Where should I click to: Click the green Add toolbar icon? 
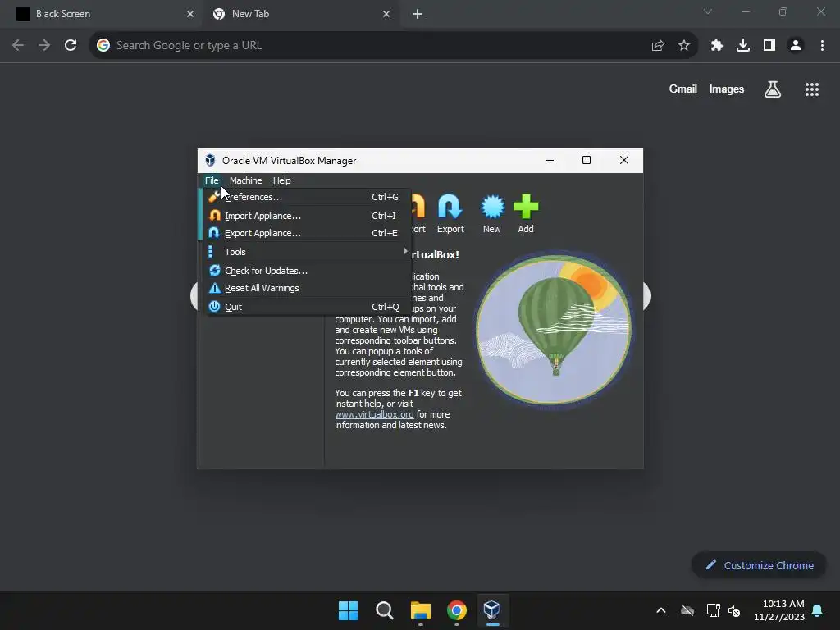(526, 214)
